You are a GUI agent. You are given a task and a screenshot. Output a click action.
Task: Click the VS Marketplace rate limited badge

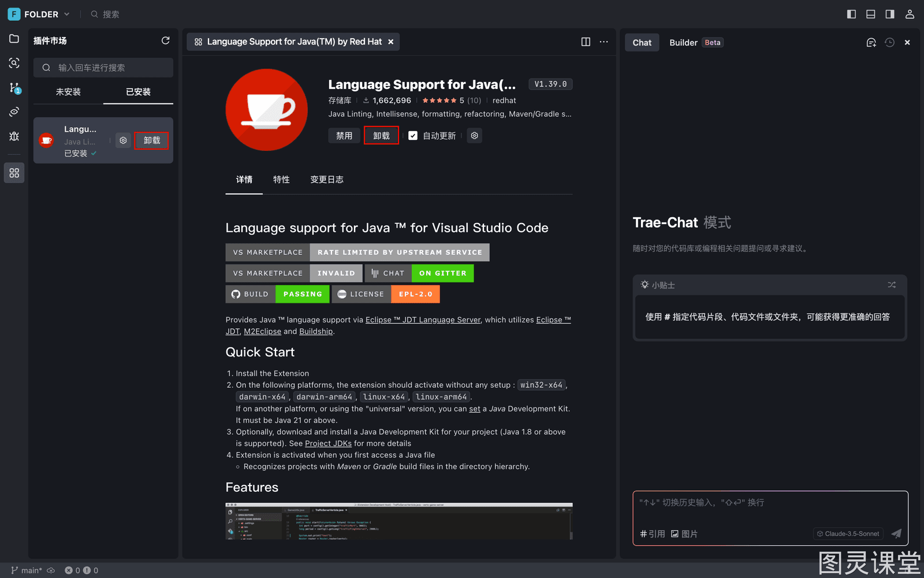(x=357, y=252)
